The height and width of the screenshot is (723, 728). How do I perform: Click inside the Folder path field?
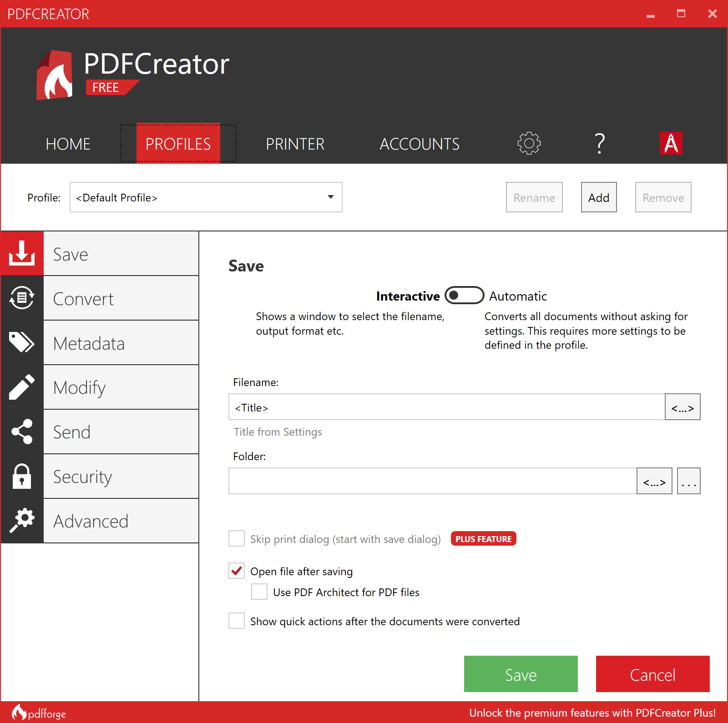[432, 481]
